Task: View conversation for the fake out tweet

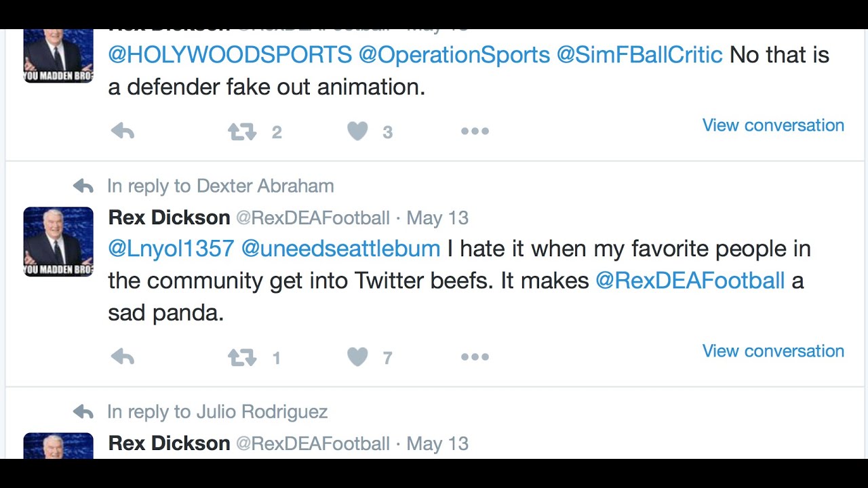Action: pos(773,125)
